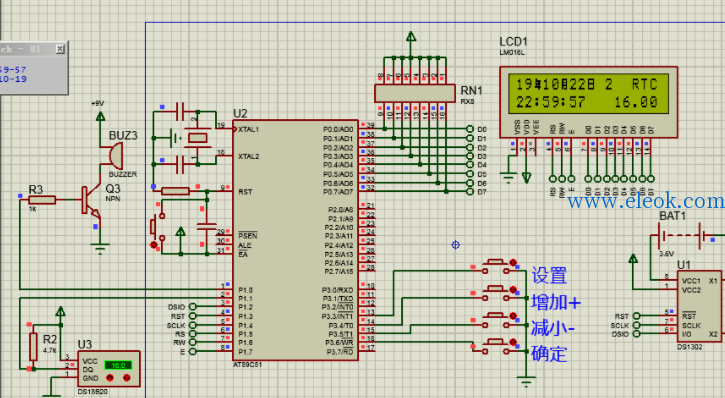
Task: Select the R2 4.7k pull-up resistor
Action: (x=33, y=346)
